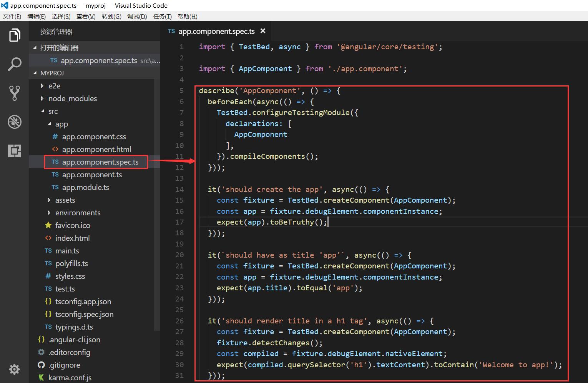Screen dimensions: 588x383
Task: Click 'detectChanges' on line 28
Action: click(281, 343)
